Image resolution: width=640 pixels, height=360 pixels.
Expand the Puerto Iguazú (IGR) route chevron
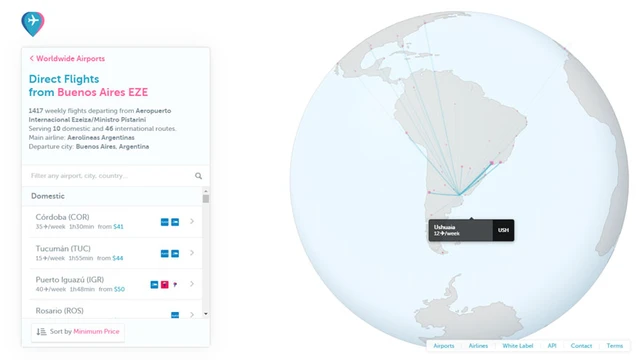[x=192, y=284]
